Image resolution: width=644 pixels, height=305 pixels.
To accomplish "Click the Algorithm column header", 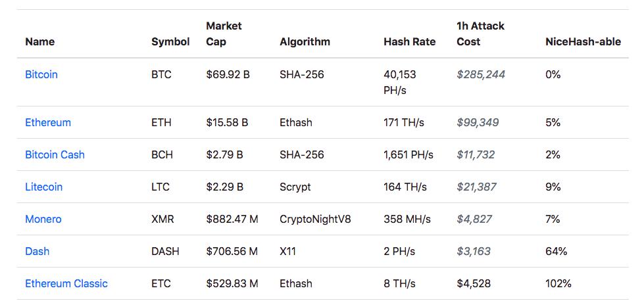I will tap(305, 41).
